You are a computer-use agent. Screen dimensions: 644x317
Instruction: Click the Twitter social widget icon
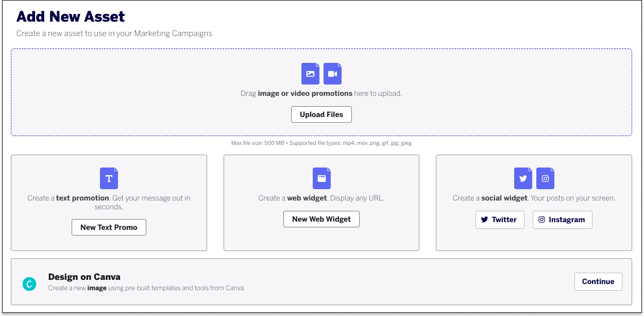(x=523, y=178)
